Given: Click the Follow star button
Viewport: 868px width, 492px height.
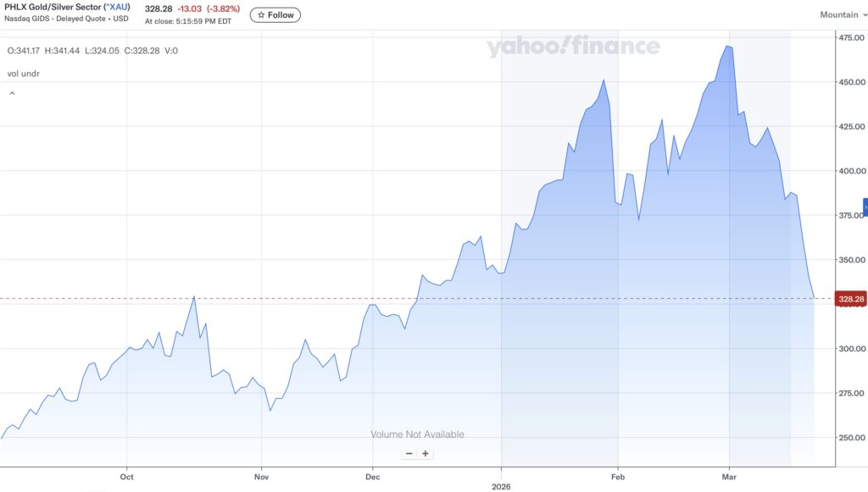Looking at the screenshot, I should pos(275,14).
